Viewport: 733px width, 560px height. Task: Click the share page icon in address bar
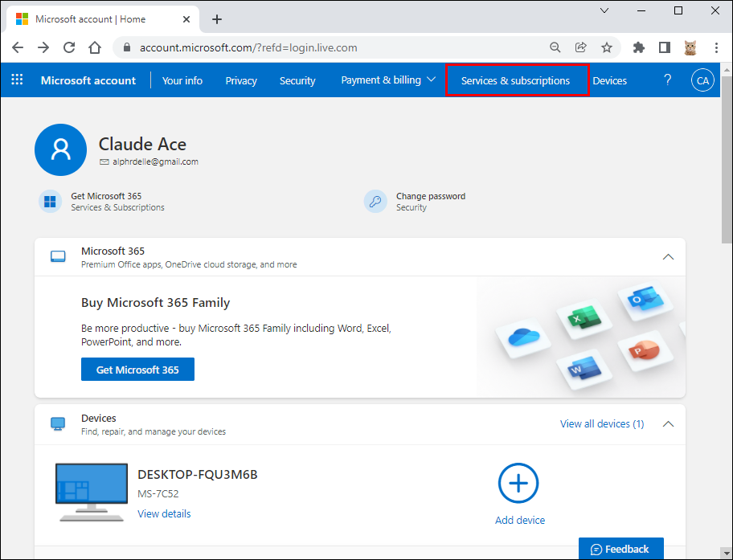tap(581, 47)
